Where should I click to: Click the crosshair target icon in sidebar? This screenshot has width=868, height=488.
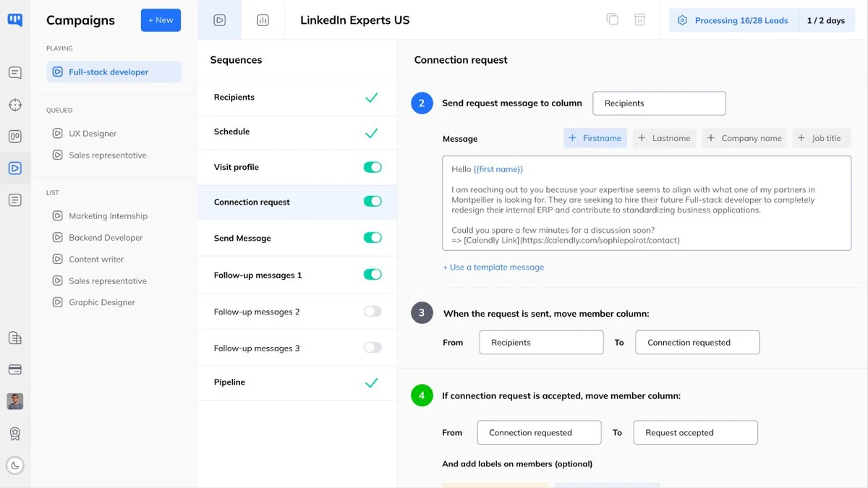(x=15, y=105)
